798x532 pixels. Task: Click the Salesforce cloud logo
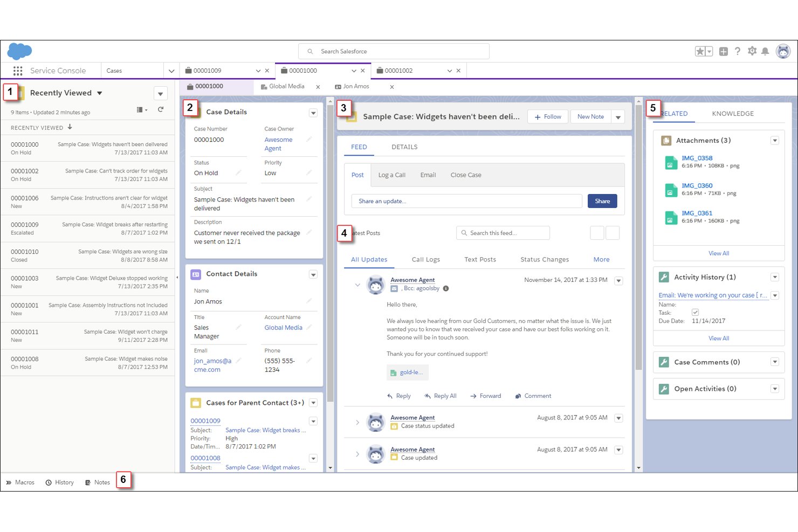click(19, 51)
